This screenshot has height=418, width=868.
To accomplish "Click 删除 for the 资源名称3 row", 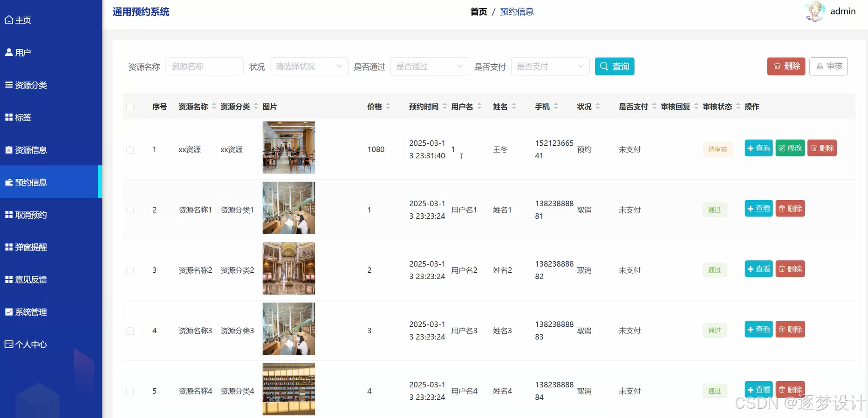I will coord(790,330).
